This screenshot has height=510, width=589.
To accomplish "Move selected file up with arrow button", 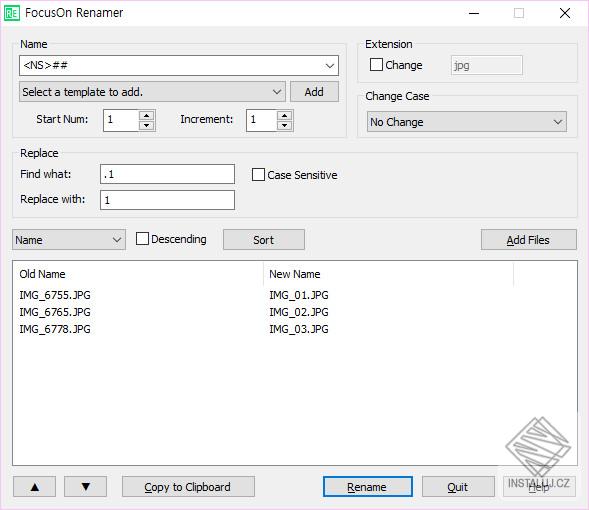I will click(35, 487).
